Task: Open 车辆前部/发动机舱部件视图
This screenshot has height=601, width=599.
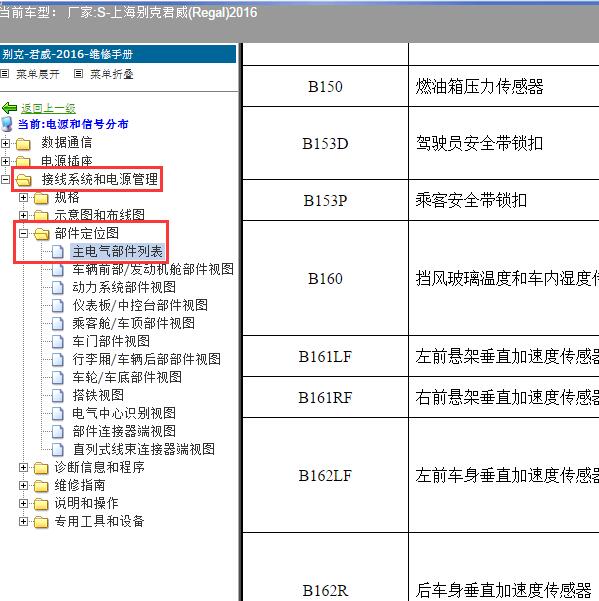Action: [153, 269]
